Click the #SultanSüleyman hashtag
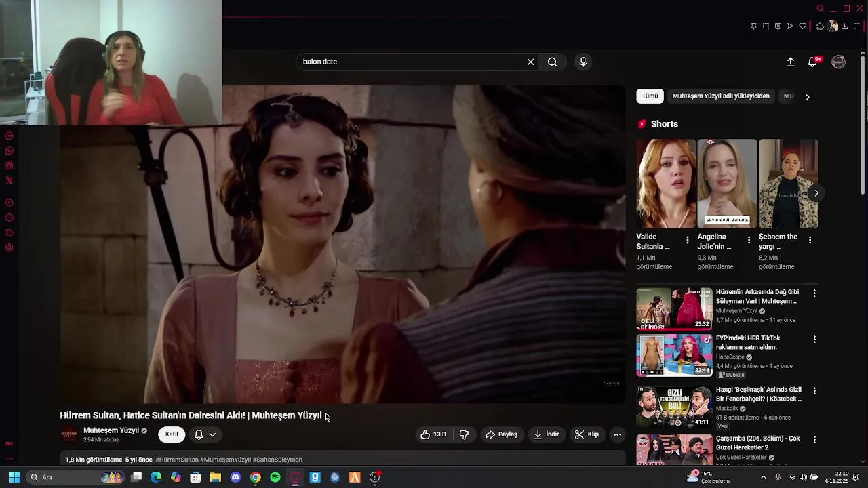This screenshot has width=868, height=488. click(x=277, y=460)
